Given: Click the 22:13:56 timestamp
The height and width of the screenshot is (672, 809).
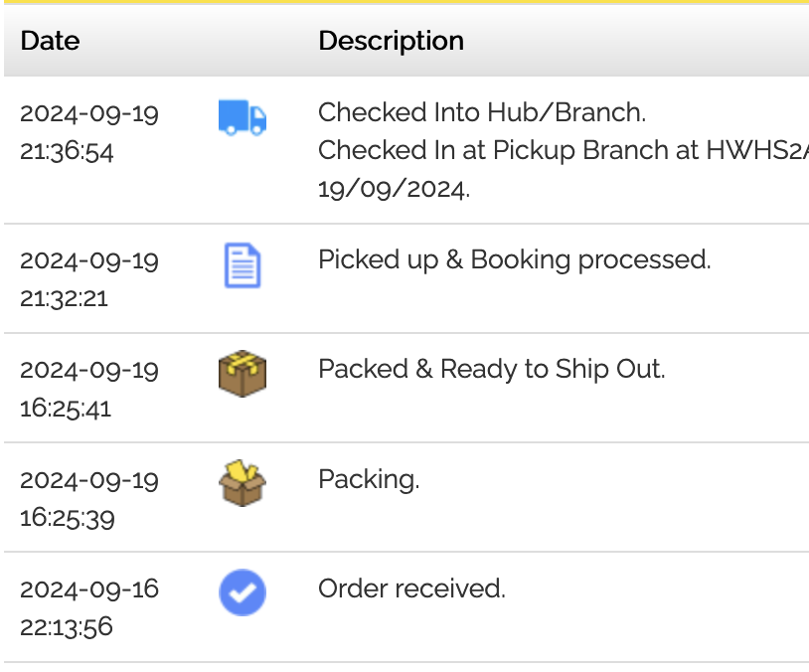Looking at the screenshot, I should (67, 627).
